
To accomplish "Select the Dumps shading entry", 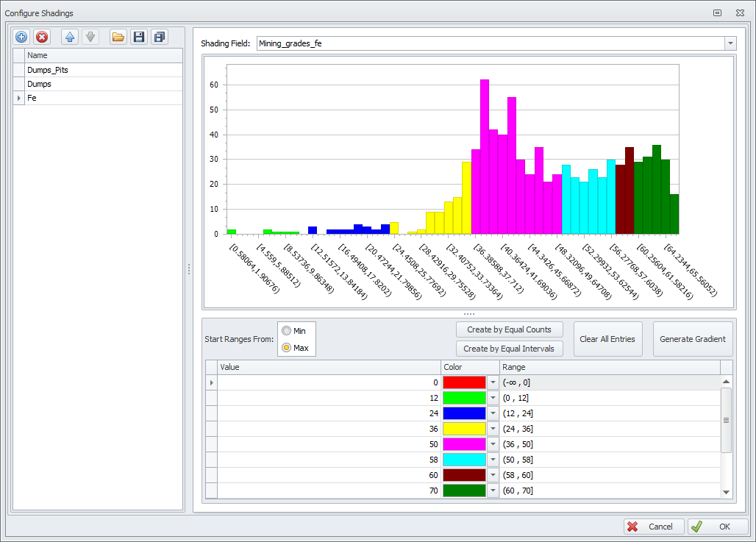I will pyautogui.click(x=39, y=84).
